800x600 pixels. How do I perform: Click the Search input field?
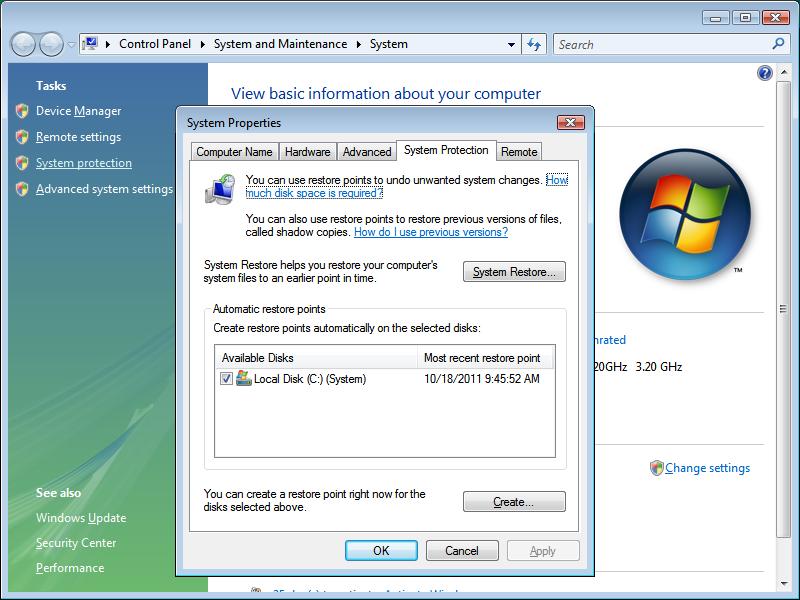pos(660,44)
